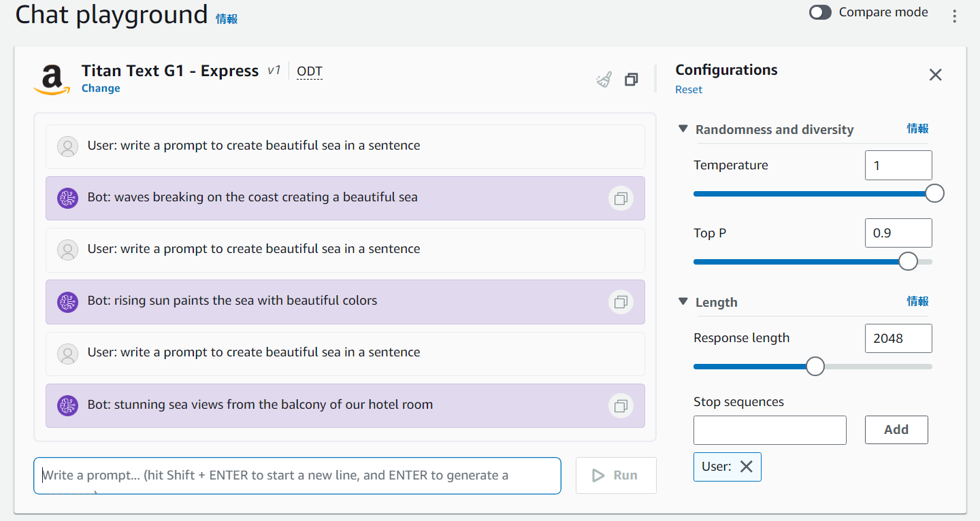This screenshot has width=980, height=521.
Task: Click the Amazon logo icon
Action: [x=52, y=80]
